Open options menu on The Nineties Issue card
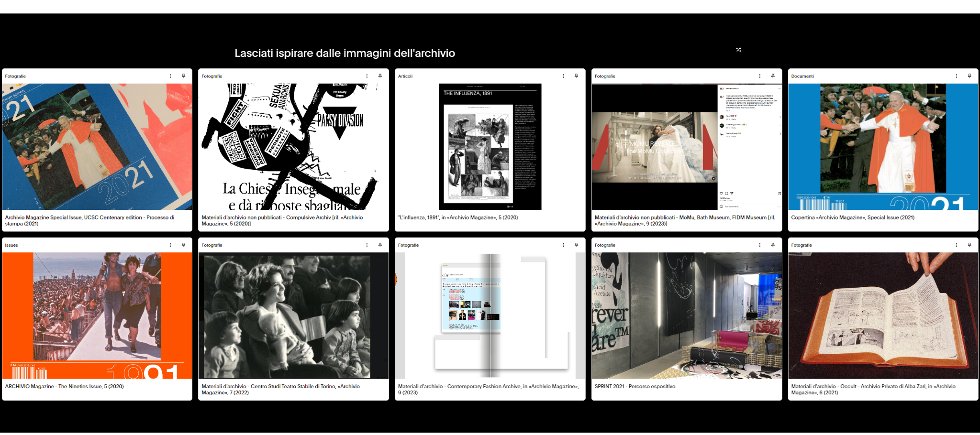The image size is (980, 435). 170,245
